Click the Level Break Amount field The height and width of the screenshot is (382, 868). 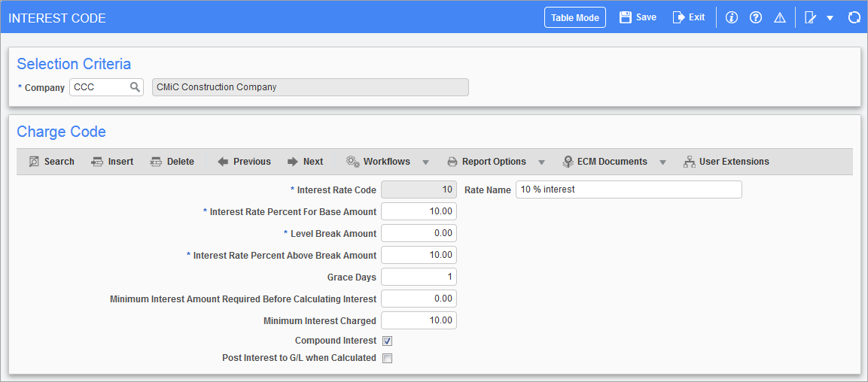tap(419, 233)
